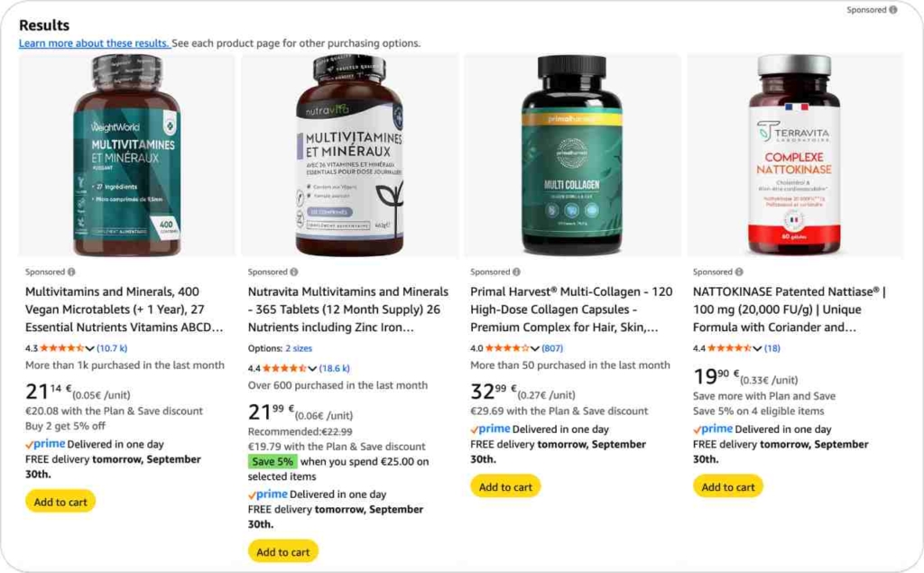This screenshot has height=573, width=924.
Task: Click info icon beside Nutravita Sponsored label
Action: click(x=294, y=272)
